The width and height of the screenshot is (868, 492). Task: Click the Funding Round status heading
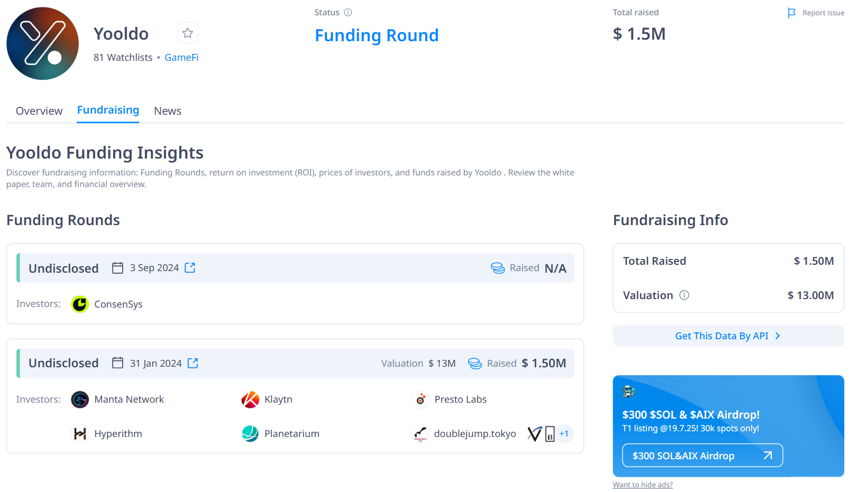377,35
